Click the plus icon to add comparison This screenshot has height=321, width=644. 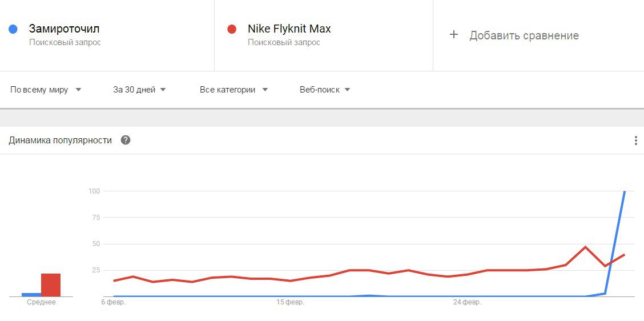coord(453,34)
